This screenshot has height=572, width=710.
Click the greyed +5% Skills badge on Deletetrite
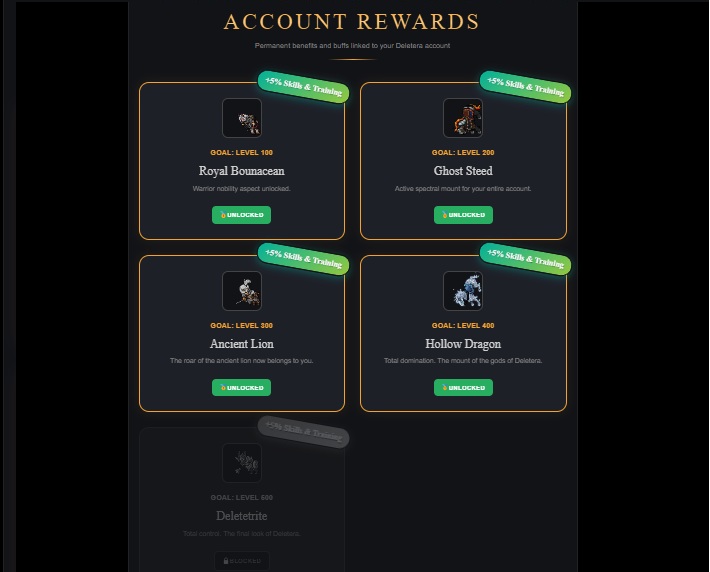303,432
